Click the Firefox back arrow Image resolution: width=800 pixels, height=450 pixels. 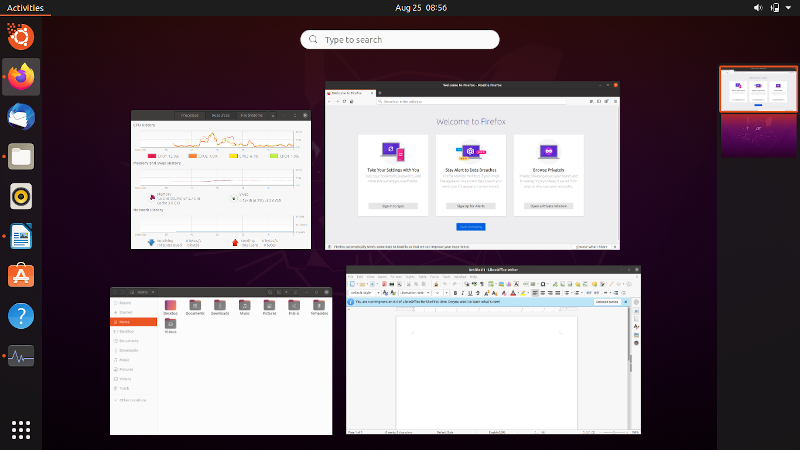click(x=330, y=102)
